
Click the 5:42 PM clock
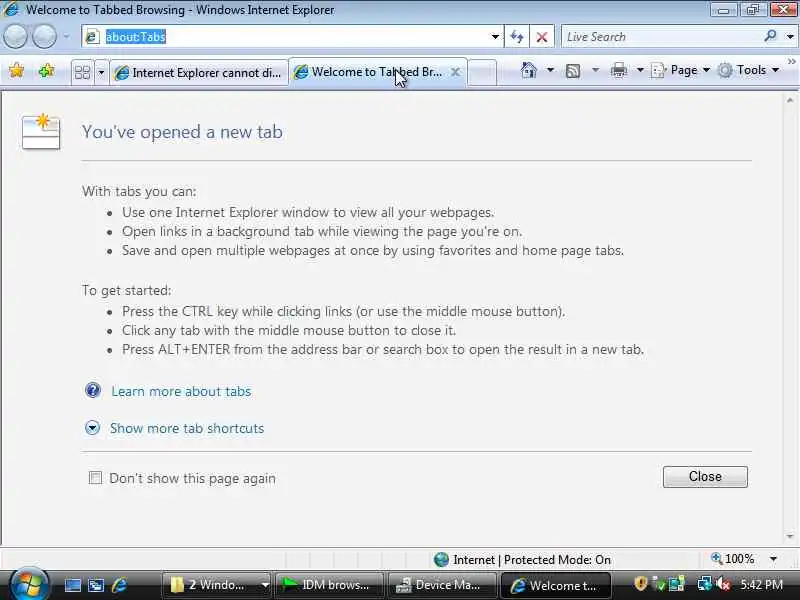[x=761, y=584]
